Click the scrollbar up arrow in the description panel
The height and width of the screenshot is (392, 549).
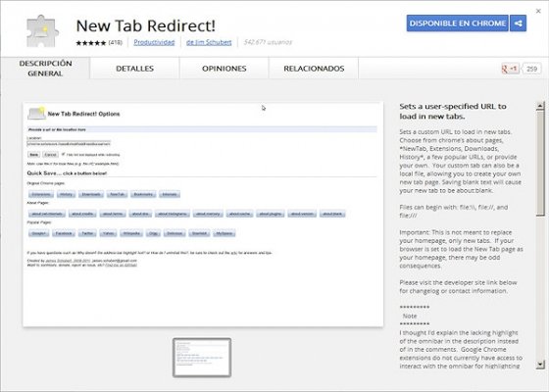click(x=540, y=106)
